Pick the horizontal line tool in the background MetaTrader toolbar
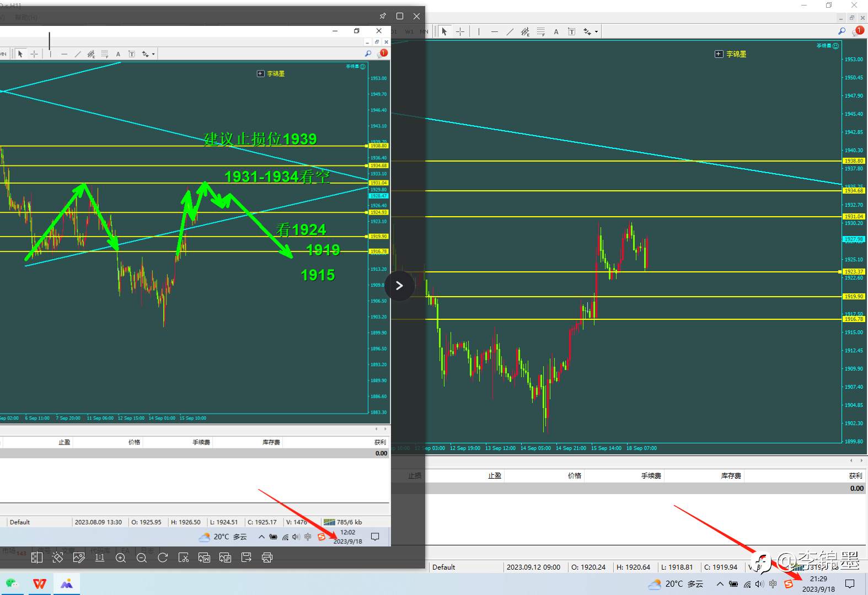The image size is (868, 595). click(494, 31)
